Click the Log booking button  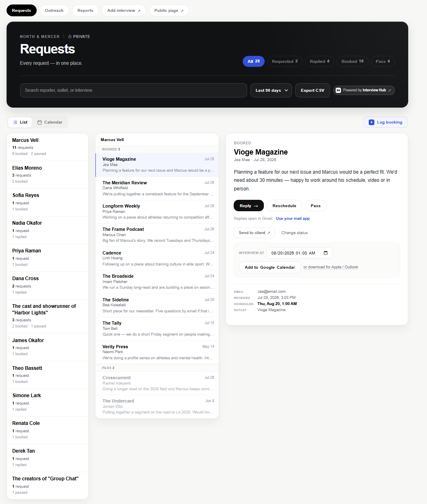pos(385,122)
